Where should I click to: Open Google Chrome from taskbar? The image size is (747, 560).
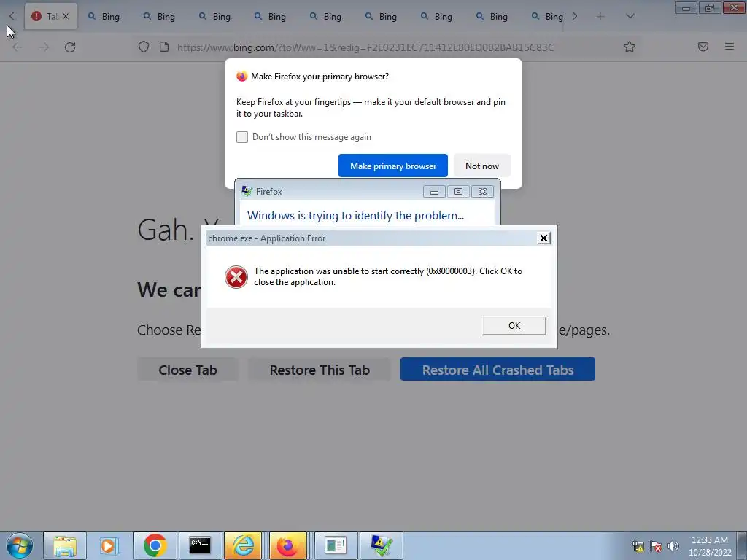155,545
